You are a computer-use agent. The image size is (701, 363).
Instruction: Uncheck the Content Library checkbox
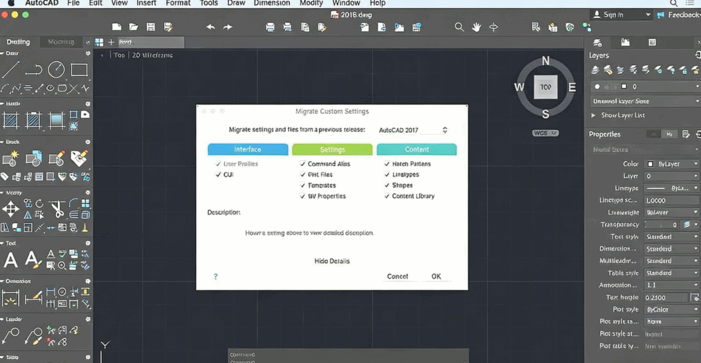click(x=387, y=196)
